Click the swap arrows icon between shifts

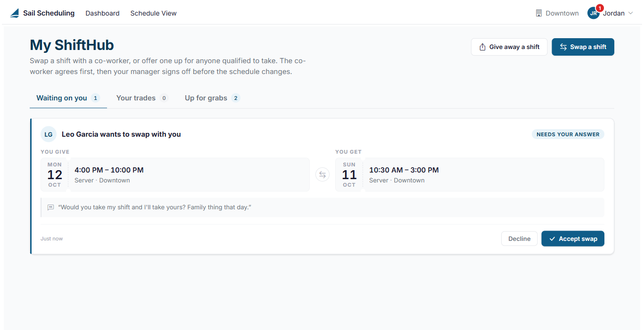point(322,174)
